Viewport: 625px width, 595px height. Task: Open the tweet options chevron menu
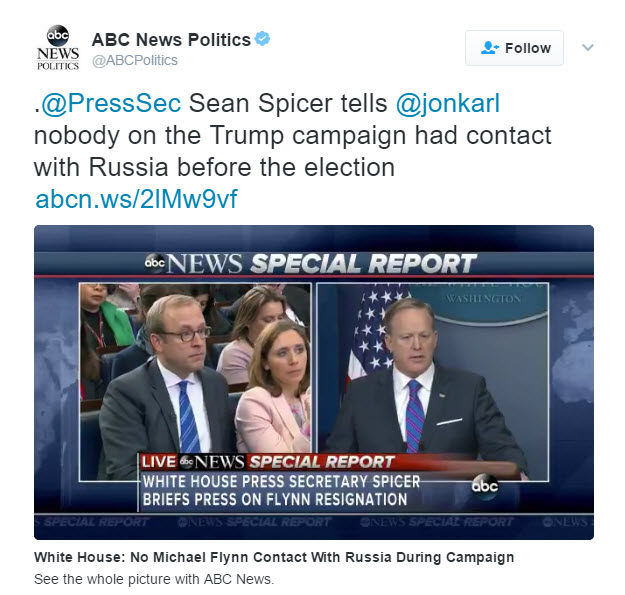[588, 47]
